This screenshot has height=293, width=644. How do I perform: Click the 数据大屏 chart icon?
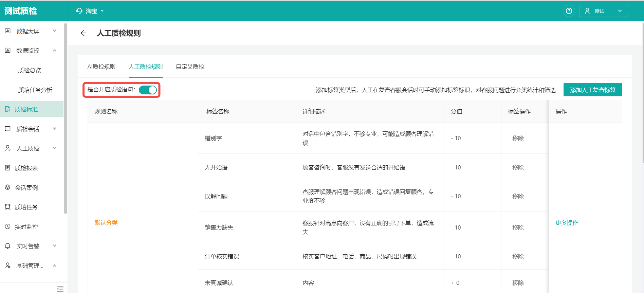7,31
